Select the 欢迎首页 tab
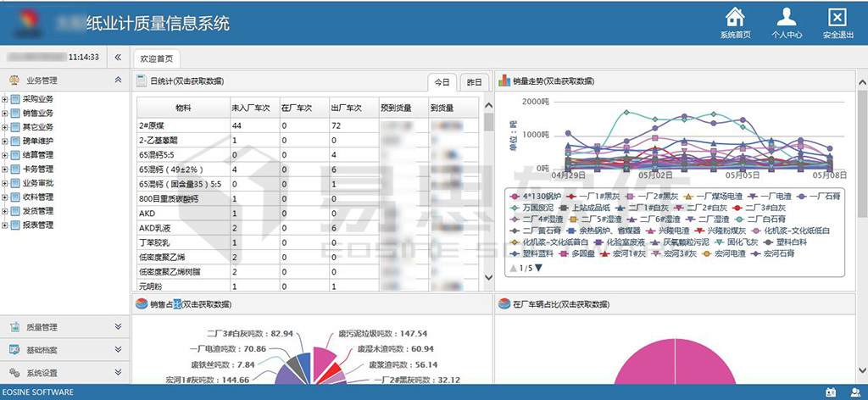The width and height of the screenshot is (868, 400). tap(156, 58)
